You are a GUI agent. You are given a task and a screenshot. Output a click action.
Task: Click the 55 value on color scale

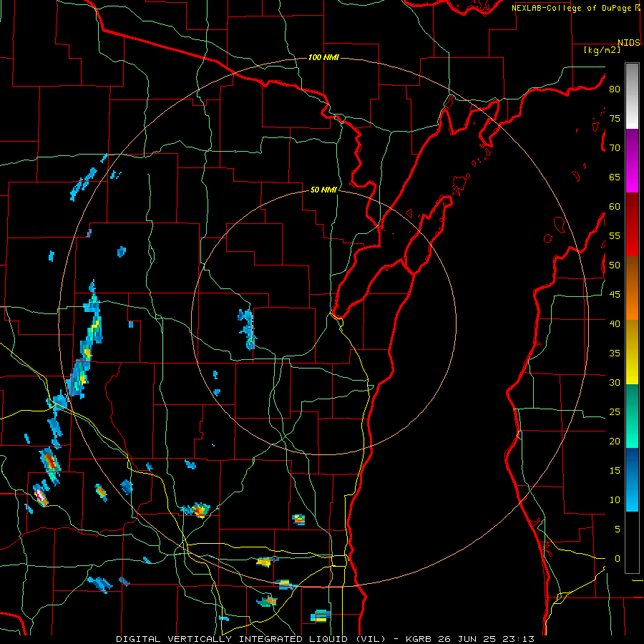coord(615,236)
